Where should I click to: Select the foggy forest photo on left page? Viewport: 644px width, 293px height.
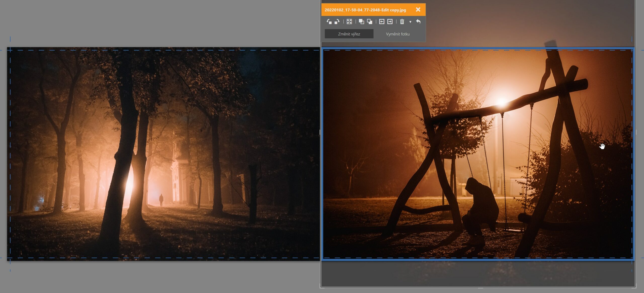point(164,154)
